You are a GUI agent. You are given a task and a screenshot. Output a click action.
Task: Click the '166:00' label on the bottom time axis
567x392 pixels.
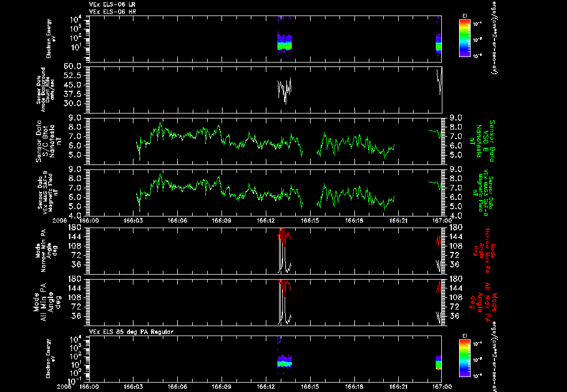click(x=89, y=386)
